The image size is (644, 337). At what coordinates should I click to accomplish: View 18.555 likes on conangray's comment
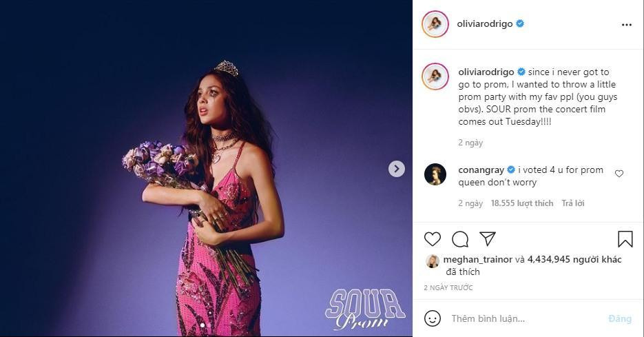click(x=522, y=203)
